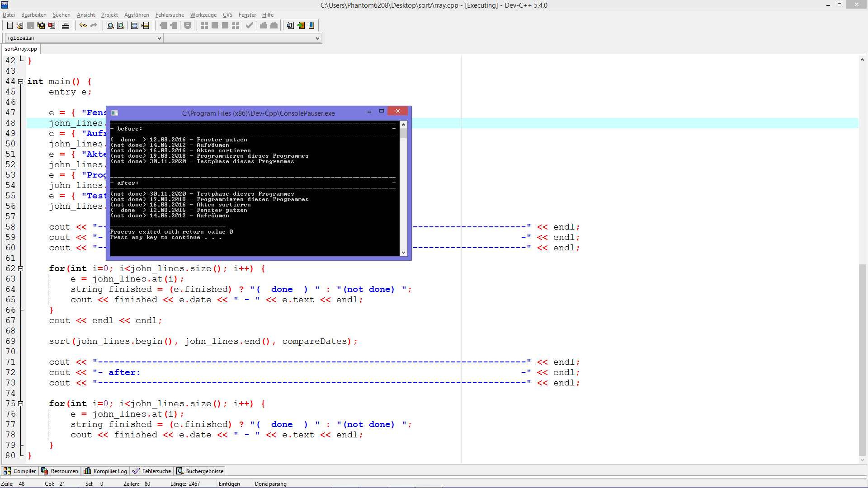The height and width of the screenshot is (488, 868).
Task: Print the source code using the printer icon
Action: coord(66,25)
